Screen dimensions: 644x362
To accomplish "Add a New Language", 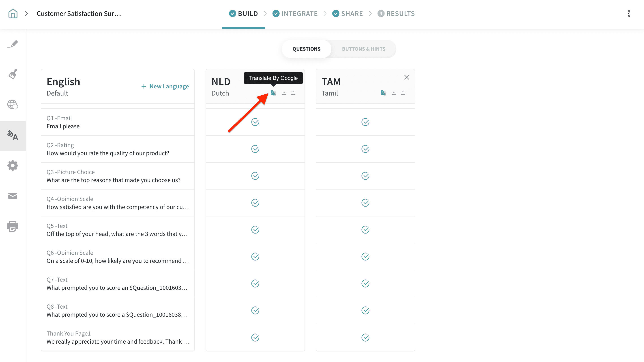I will pyautogui.click(x=165, y=86).
